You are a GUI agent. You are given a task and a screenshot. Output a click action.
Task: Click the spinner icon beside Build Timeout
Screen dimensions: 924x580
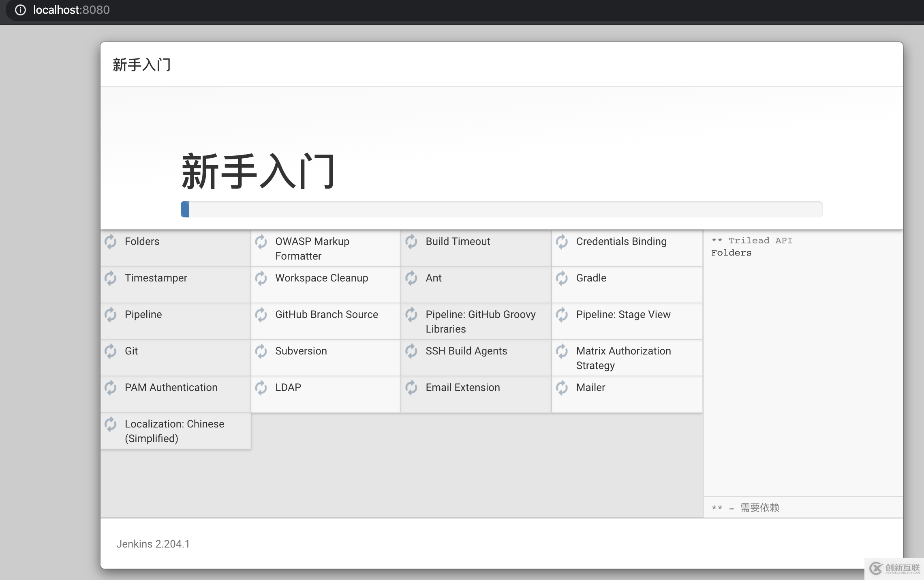tap(411, 242)
